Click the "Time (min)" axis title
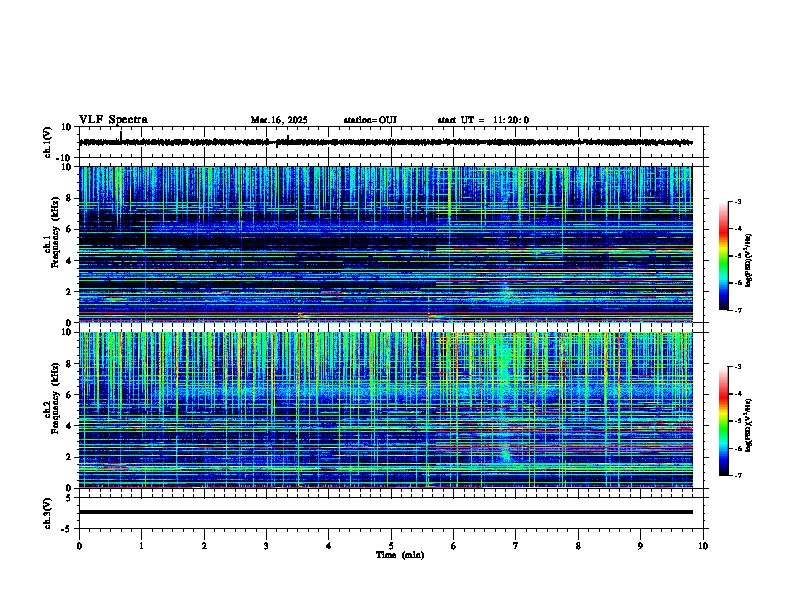 click(x=400, y=555)
